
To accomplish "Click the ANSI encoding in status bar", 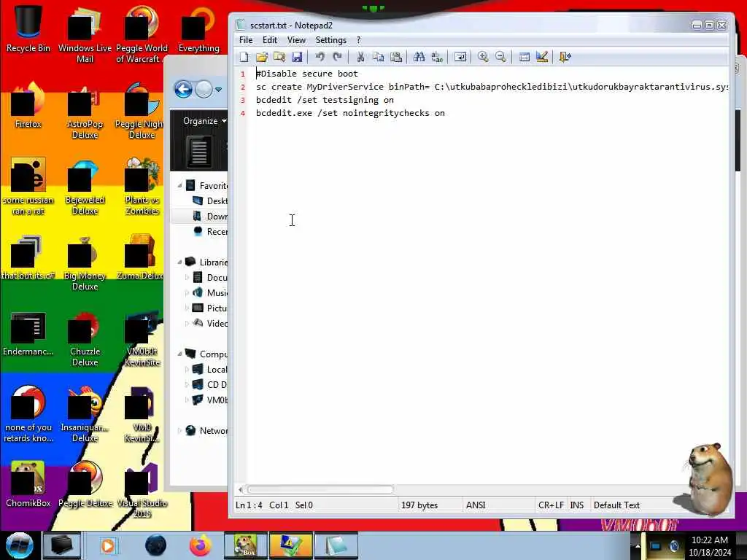I will [476, 505].
